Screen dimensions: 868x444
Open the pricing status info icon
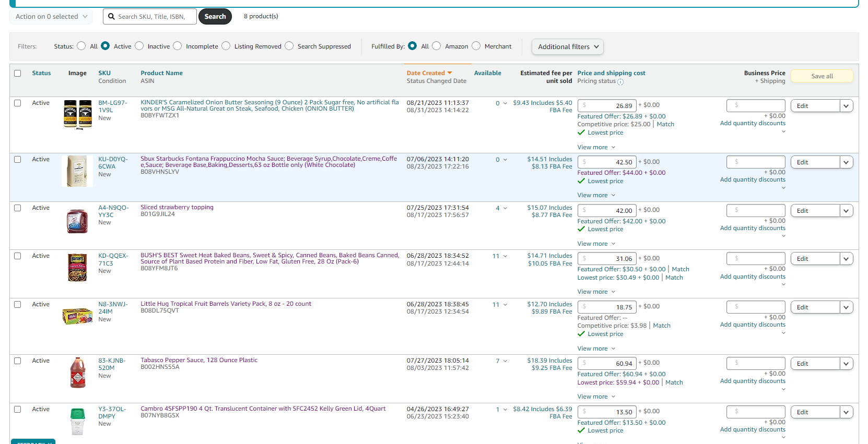620,82
